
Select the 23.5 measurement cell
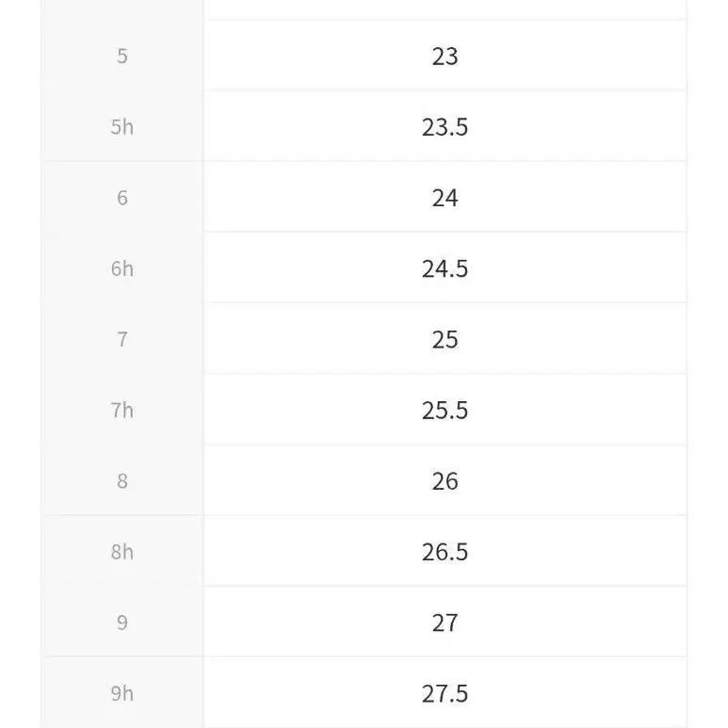coord(445,126)
